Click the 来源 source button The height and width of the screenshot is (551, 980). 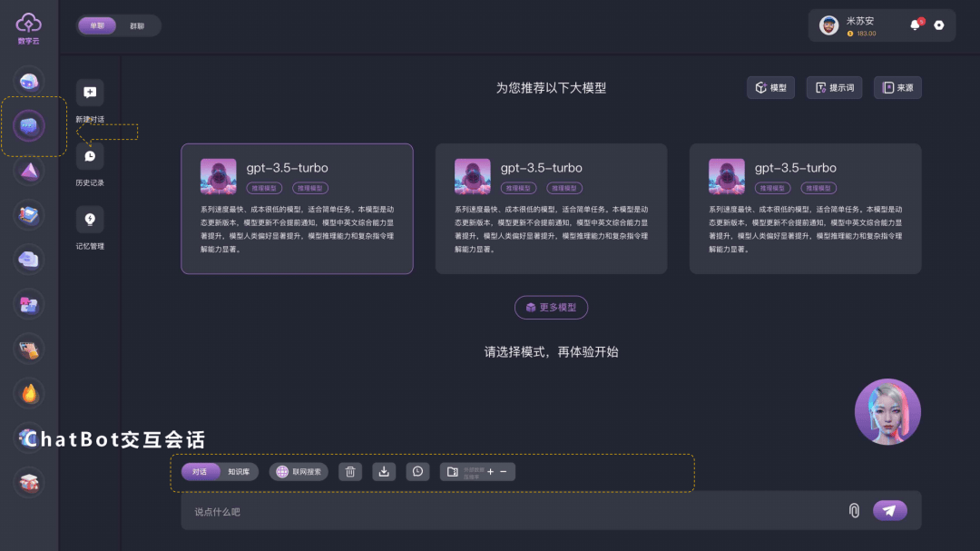click(897, 87)
